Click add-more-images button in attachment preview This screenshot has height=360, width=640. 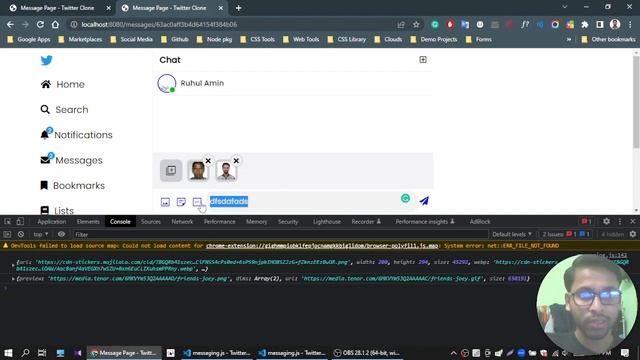[171, 170]
